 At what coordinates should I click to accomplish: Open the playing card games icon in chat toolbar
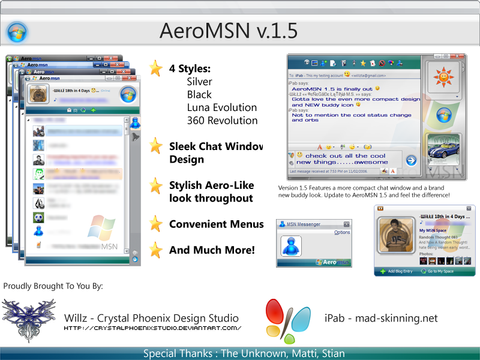tap(373, 63)
